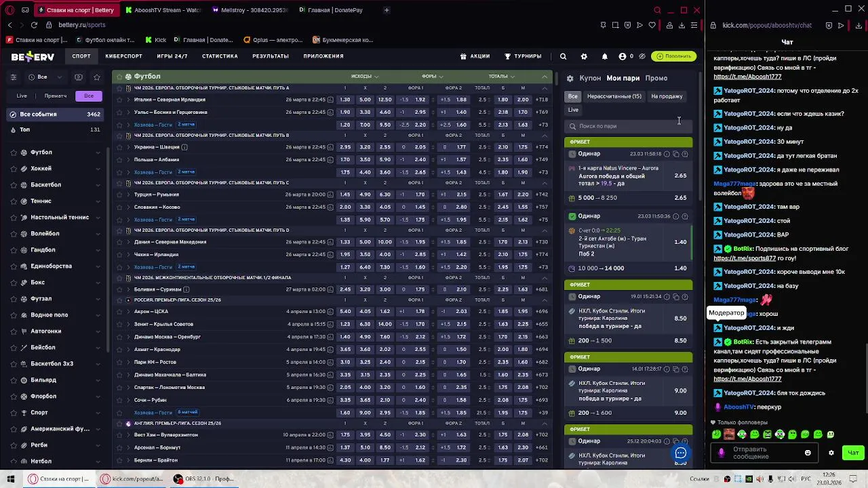Open the search magnifier in Betery header
The width and height of the screenshot is (868, 488).
[x=563, y=56]
